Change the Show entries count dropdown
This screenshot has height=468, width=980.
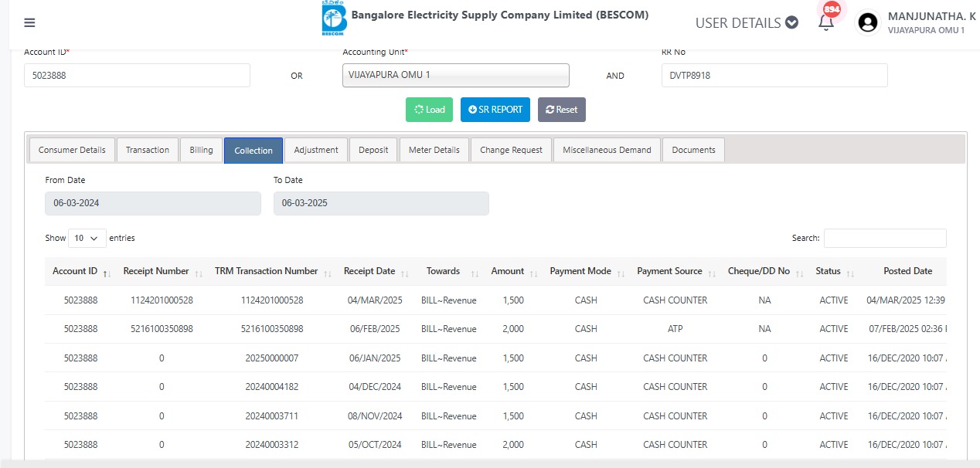pyautogui.click(x=87, y=238)
